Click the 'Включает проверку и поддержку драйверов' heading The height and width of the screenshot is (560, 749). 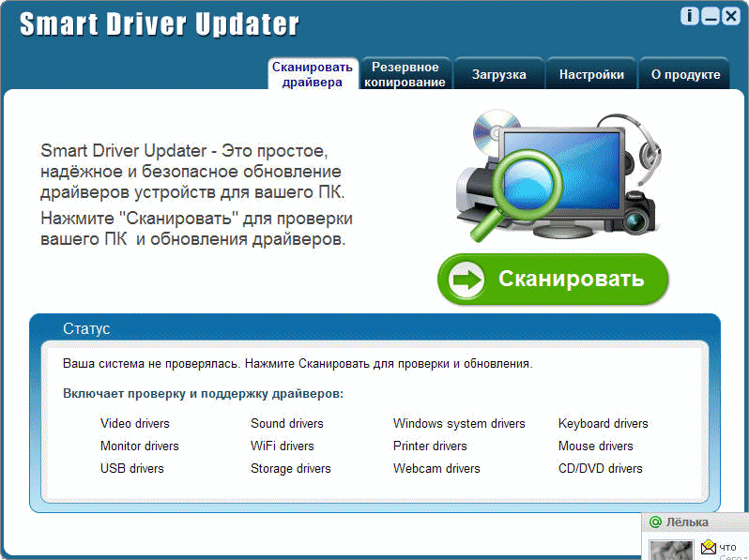coord(203,394)
